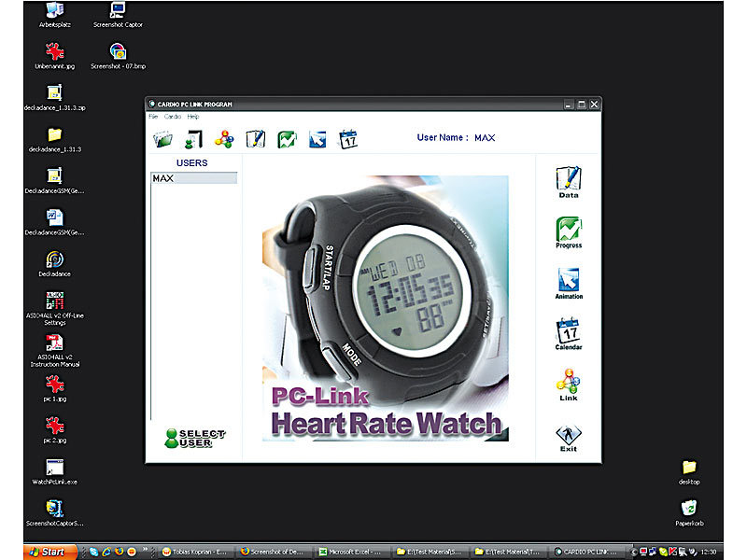Select the WatchPcLink.exe desktop icon
Image resolution: width=747 pixels, height=560 pixels.
[55, 472]
